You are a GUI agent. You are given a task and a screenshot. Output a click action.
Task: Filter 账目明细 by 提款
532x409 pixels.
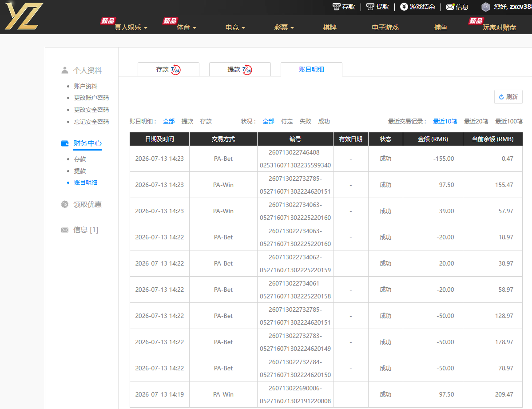tap(187, 121)
